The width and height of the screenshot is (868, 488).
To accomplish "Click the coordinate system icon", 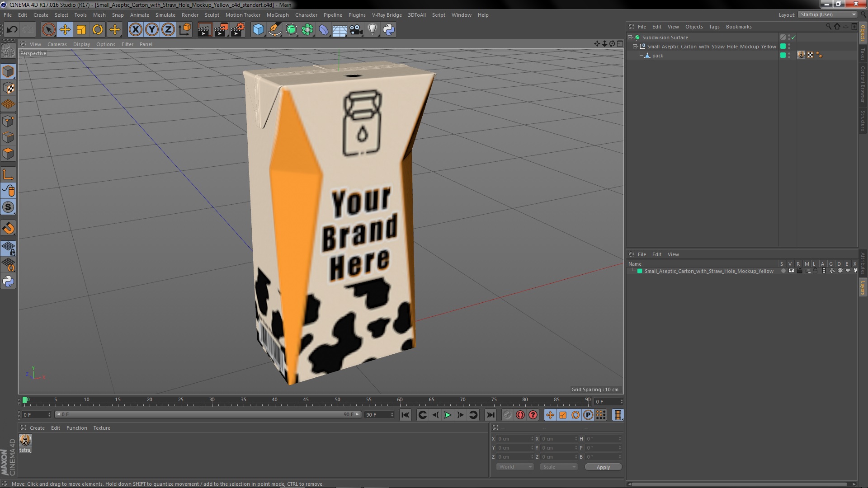I will point(184,30).
